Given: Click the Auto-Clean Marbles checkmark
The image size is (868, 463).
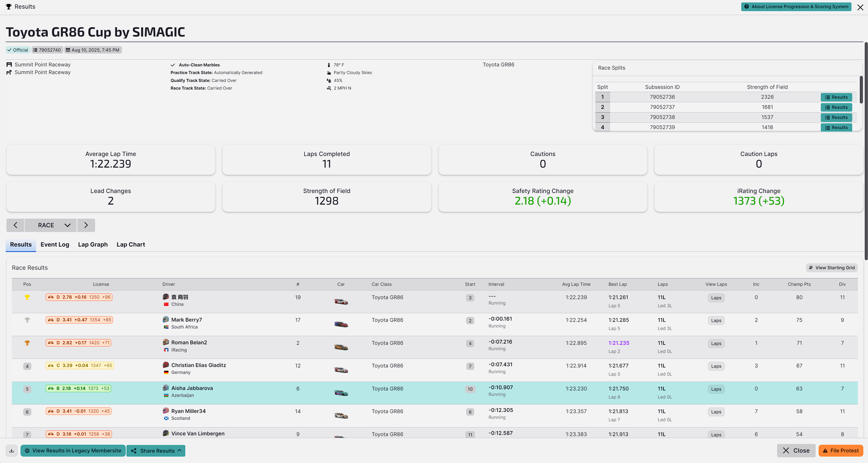Looking at the screenshot, I should click(173, 65).
